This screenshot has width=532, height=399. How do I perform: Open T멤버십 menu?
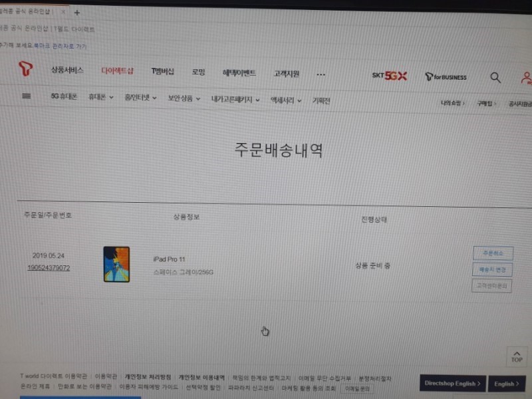(x=162, y=71)
